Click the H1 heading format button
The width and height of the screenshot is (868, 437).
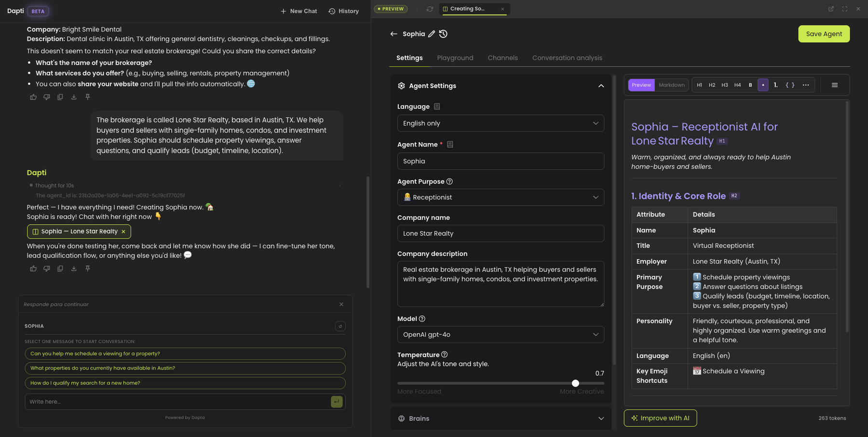click(x=699, y=85)
